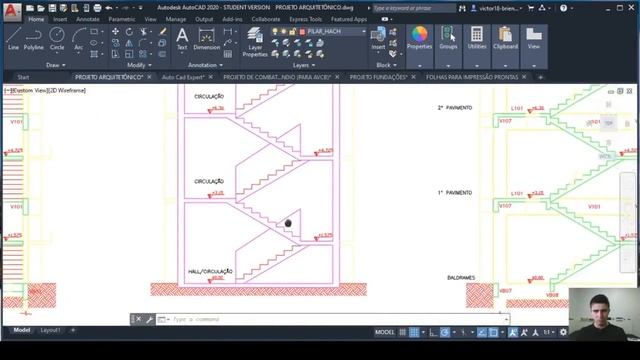Add a new drawing tab with plus

click(540, 77)
